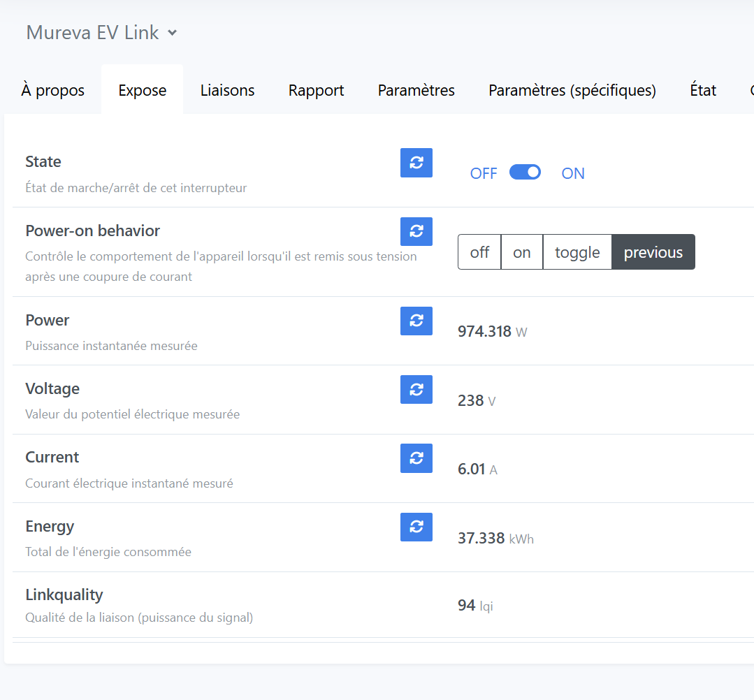Set power-on behavior to off

click(x=479, y=252)
